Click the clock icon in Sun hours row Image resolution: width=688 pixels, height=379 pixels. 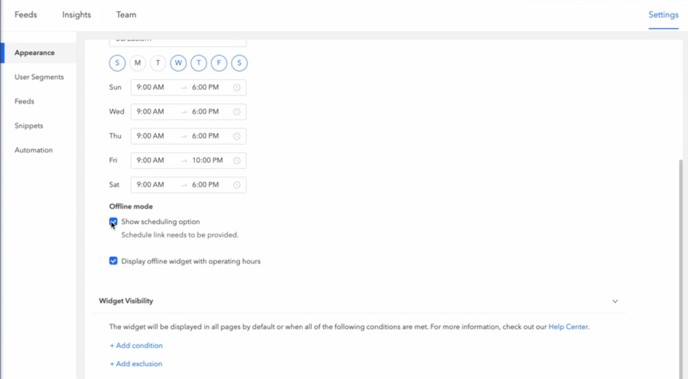(x=237, y=87)
